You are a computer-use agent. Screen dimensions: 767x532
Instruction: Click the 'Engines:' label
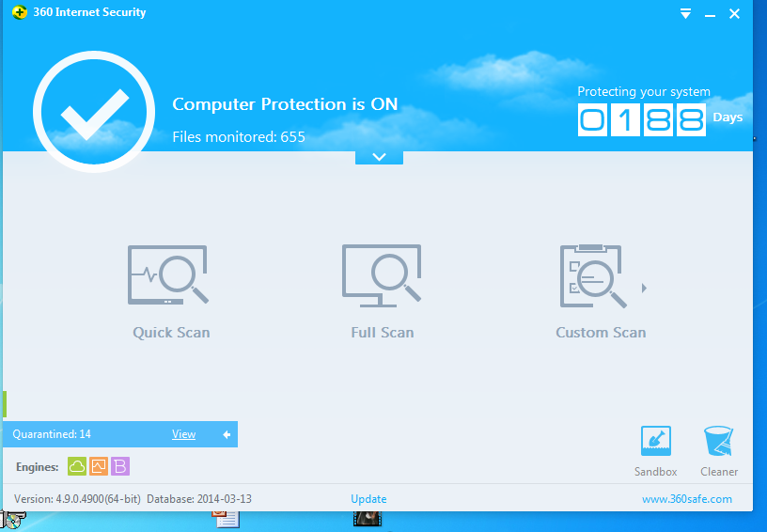[x=38, y=467]
